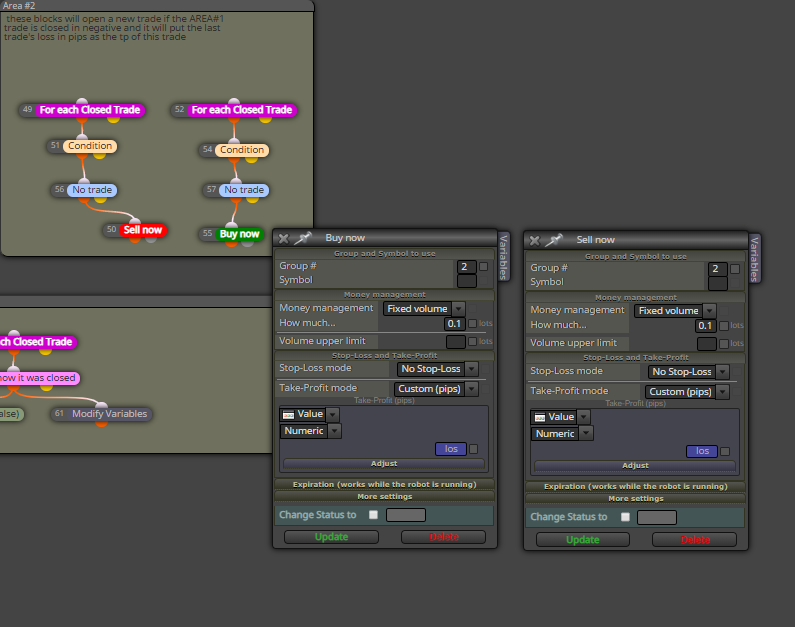Pin the Buy now panel
The height and width of the screenshot is (627, 795).
303,238
